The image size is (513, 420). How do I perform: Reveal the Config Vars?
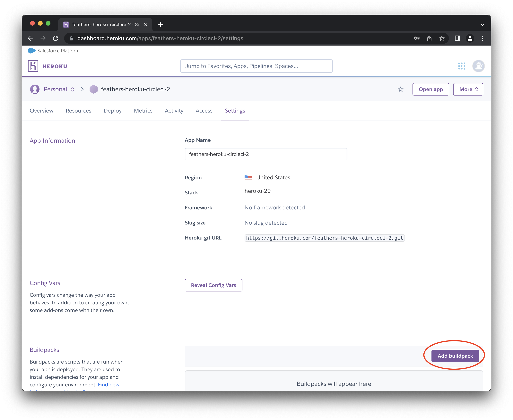click(x=213, y=285)
